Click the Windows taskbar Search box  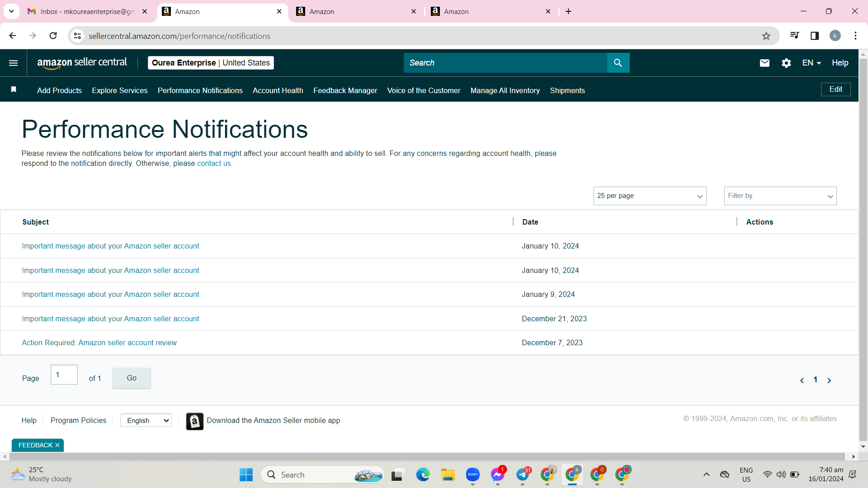tap(323, 474)
